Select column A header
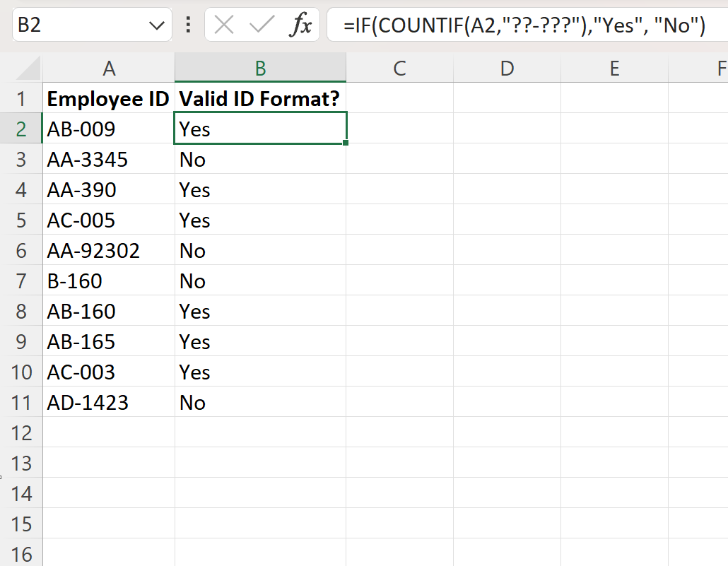 (109, 69)
